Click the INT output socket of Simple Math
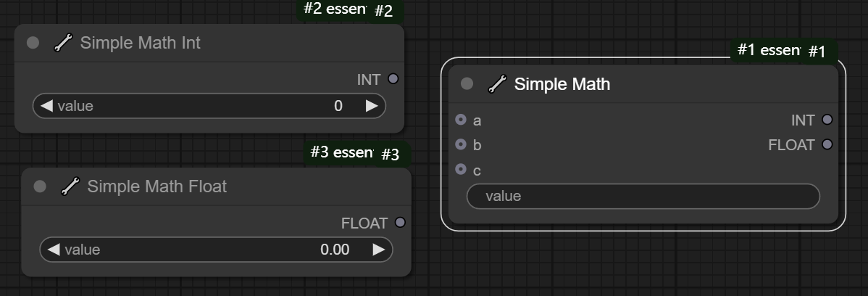The image size is (868, 296). [827, 120]
